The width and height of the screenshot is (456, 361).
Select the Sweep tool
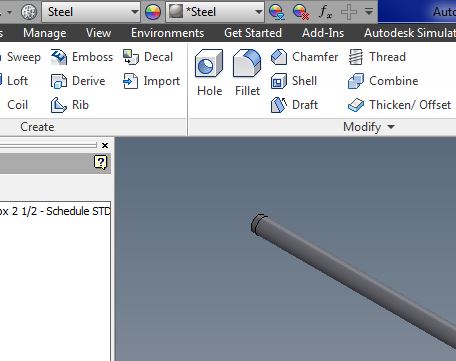tap(20, 57)
